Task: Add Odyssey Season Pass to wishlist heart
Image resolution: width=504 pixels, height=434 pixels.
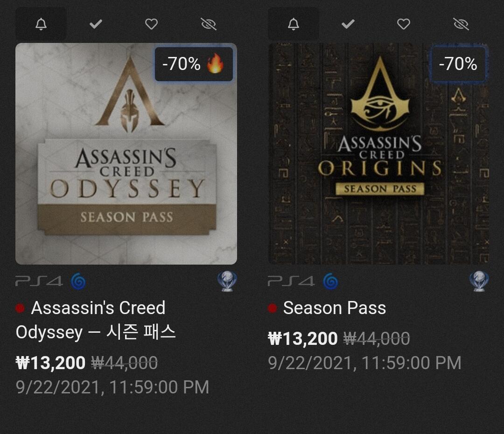Action: 151,24
